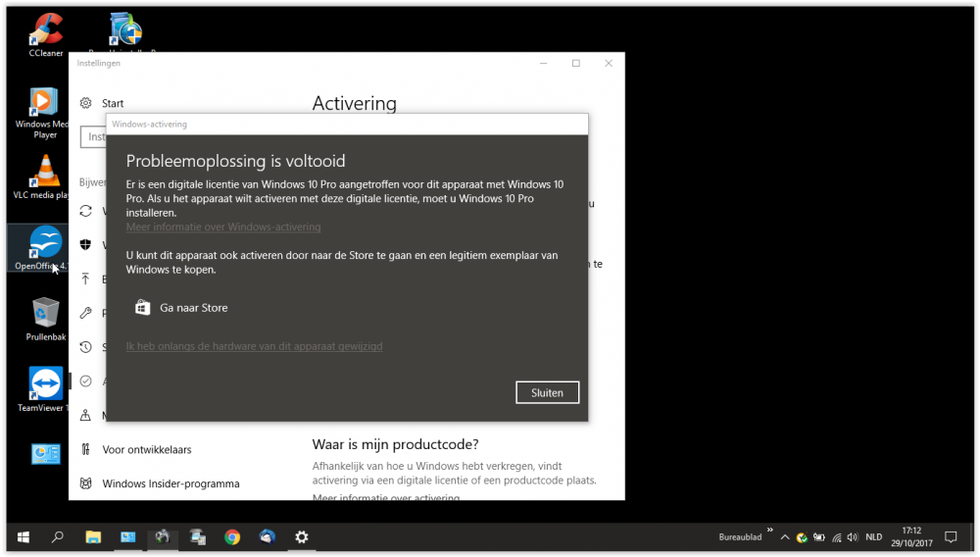Open Action Center notifications
This screenshot has width=980, height=557.
(952, 537)
